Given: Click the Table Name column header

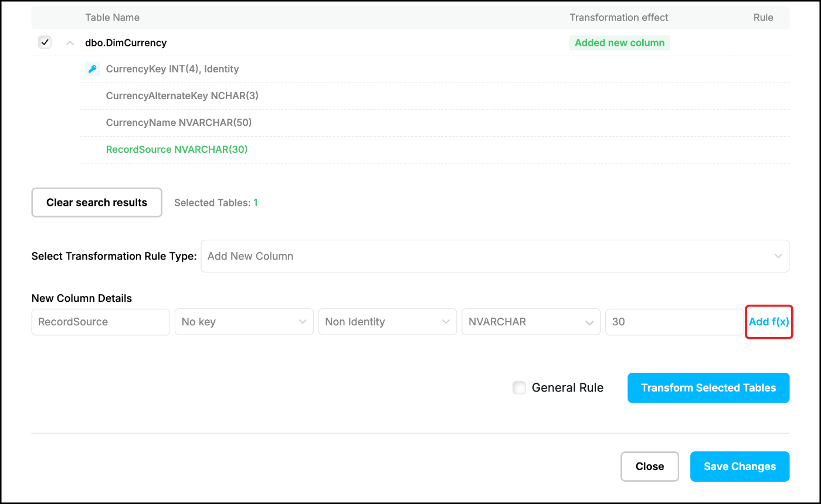Looking at the screenshot, I should 113,18.
